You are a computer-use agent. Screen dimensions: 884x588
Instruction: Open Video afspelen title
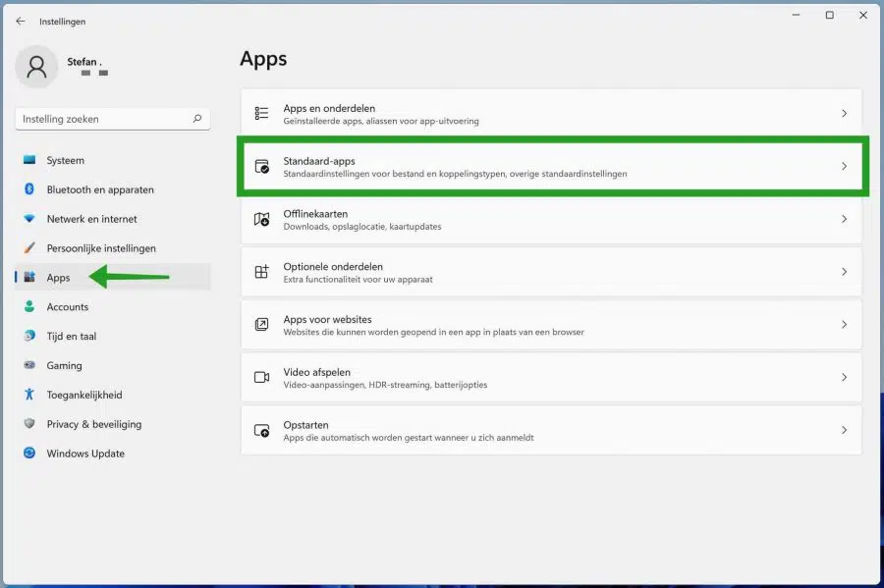(x=317, y=372)
